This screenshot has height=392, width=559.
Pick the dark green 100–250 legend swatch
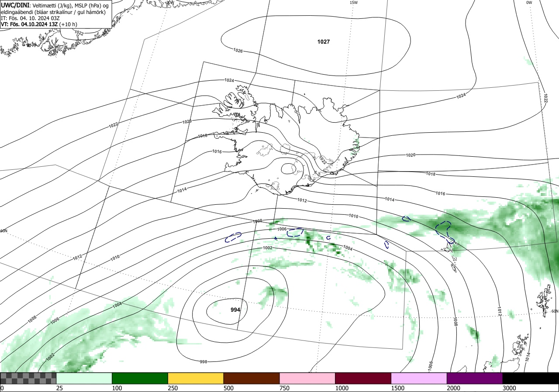click(140, 378)
